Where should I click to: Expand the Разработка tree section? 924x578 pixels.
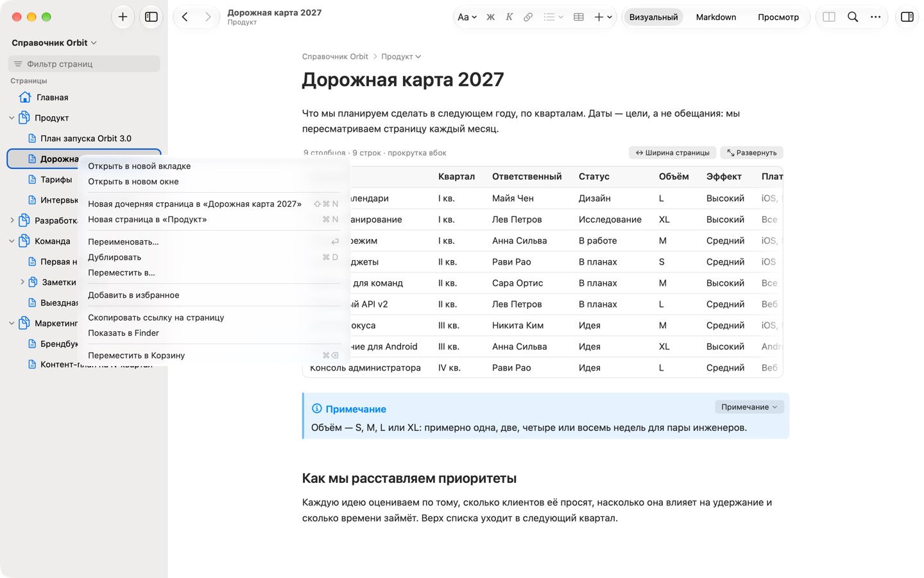(12, 221)
